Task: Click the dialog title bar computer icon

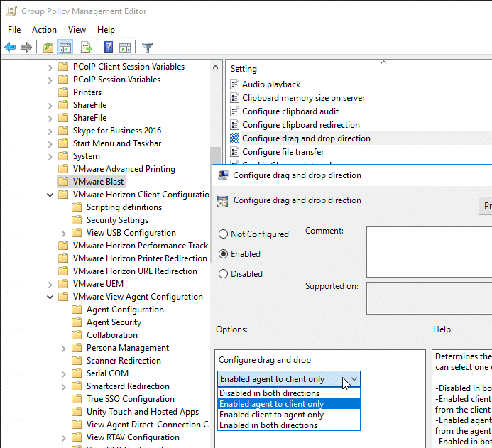Action: 223,175
